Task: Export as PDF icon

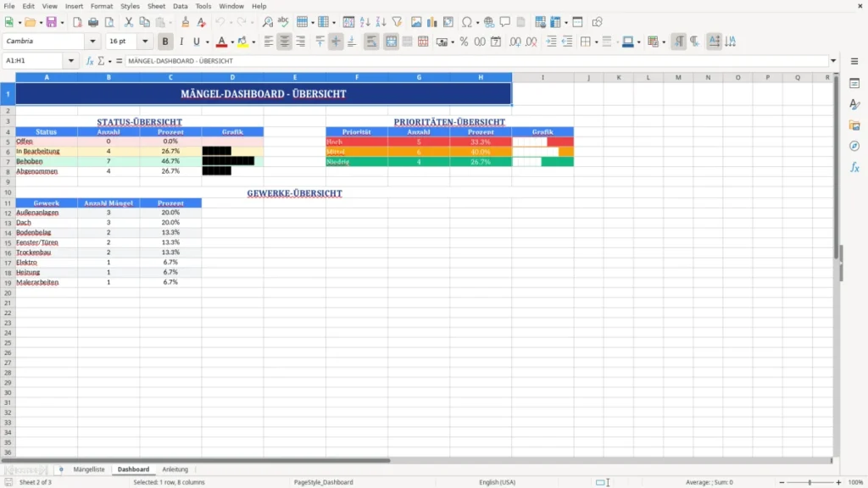Action: click(x=77, y=22)
